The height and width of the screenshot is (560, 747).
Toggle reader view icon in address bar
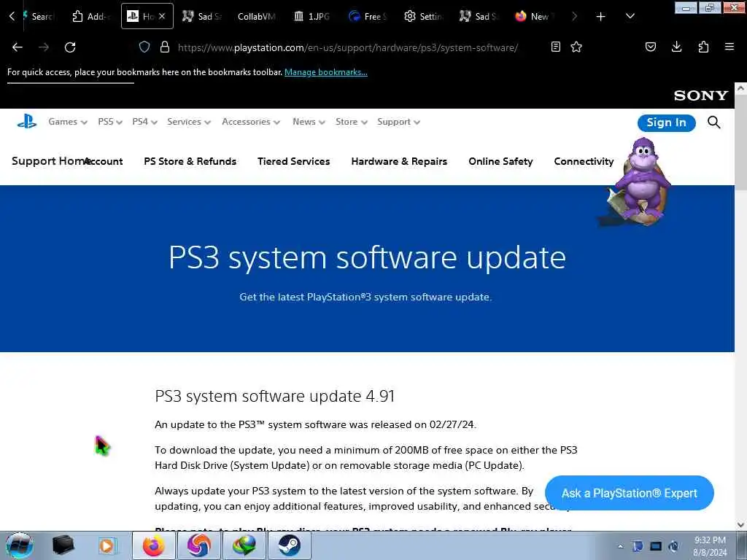(555, 47)
